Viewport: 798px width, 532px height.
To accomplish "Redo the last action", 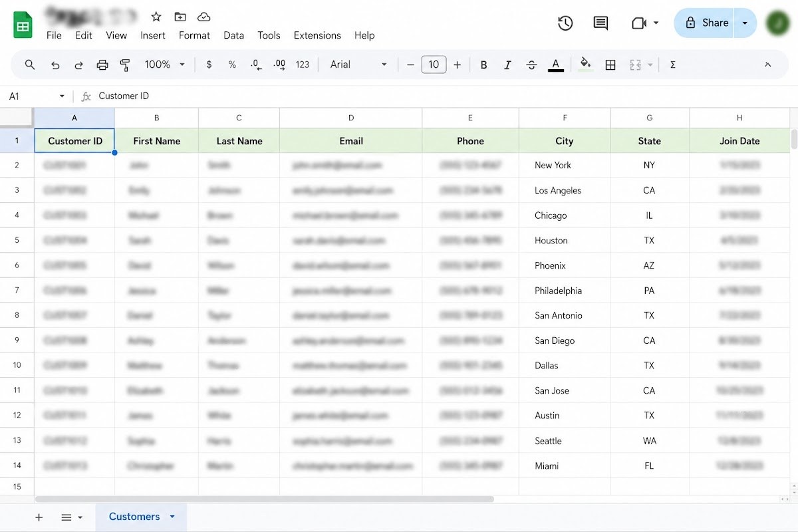I will tap(78, 65).
